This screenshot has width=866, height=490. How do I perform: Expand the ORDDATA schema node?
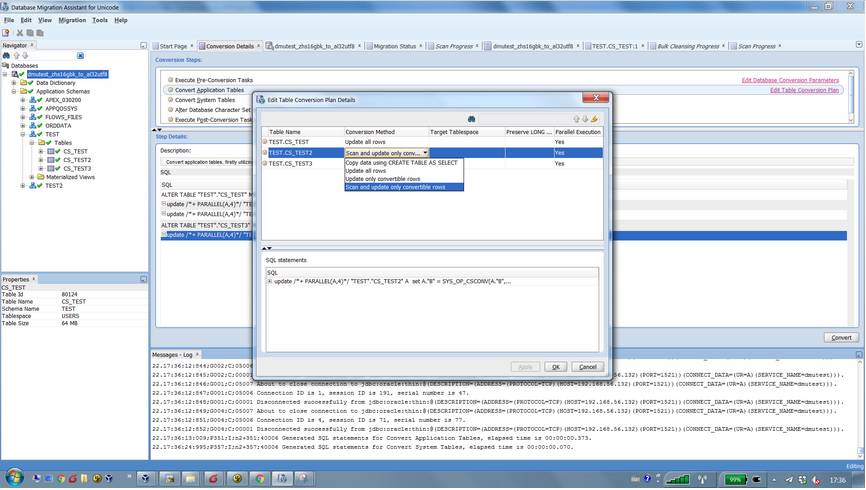tap(23, 126)
